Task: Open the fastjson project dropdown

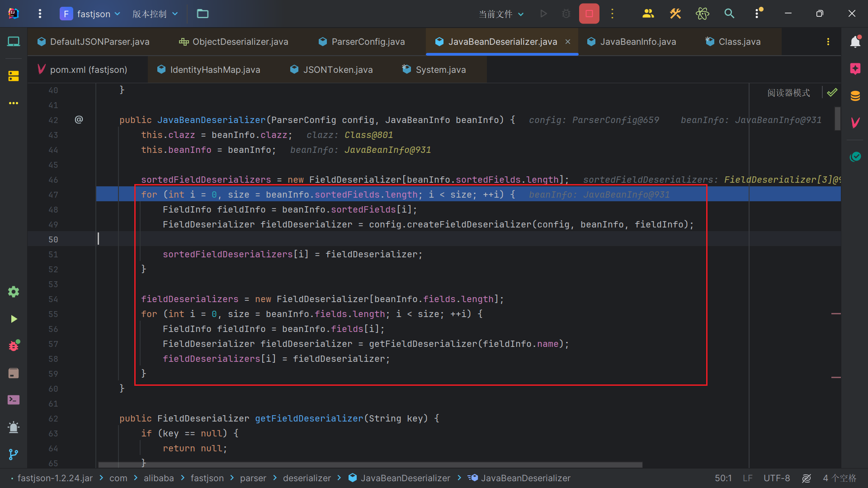Action: coord(90,14)
